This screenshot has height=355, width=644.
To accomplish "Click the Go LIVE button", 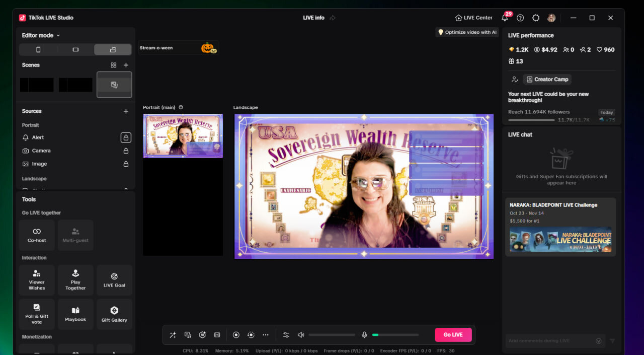I will 453,335.
